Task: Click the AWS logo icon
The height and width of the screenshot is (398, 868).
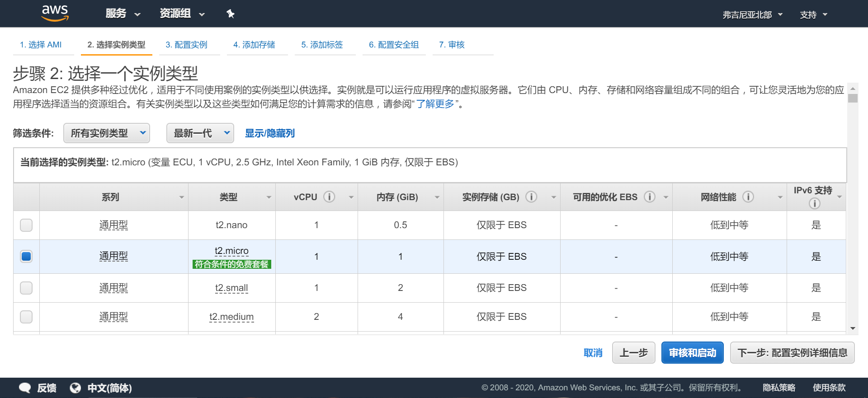Action: click(55, 13)
